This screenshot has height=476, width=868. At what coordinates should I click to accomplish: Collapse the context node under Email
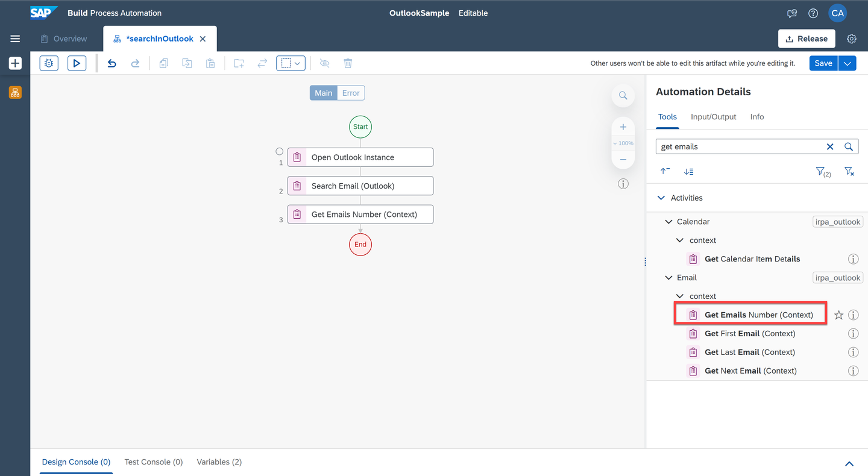tap(680, 296)
